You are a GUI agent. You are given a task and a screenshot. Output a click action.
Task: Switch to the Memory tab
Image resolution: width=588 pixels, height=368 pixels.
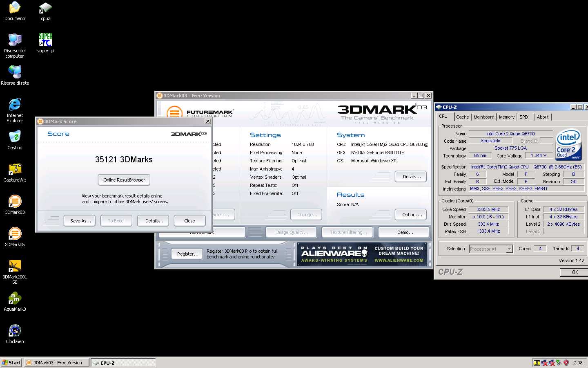click(x=507, y=117)
